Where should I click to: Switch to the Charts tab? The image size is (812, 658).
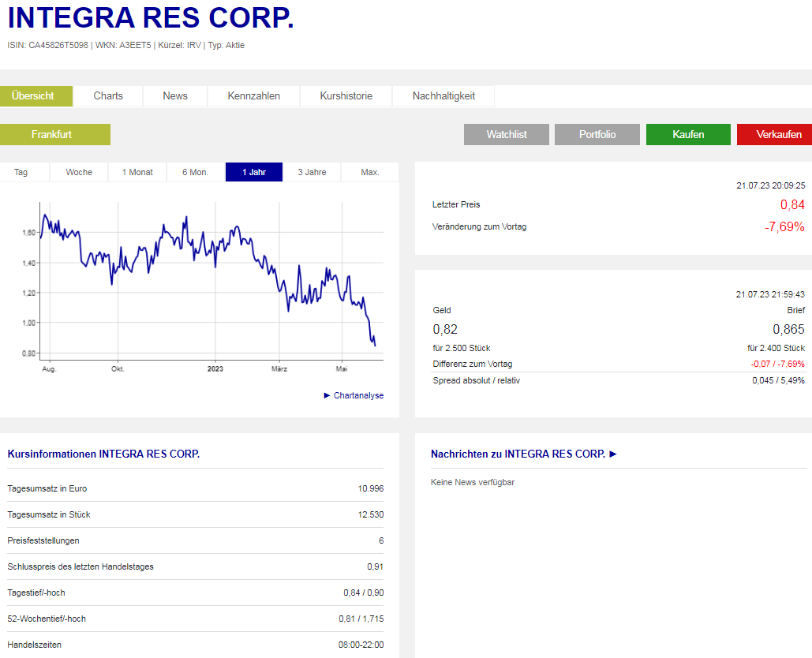(x=108, y=95)
